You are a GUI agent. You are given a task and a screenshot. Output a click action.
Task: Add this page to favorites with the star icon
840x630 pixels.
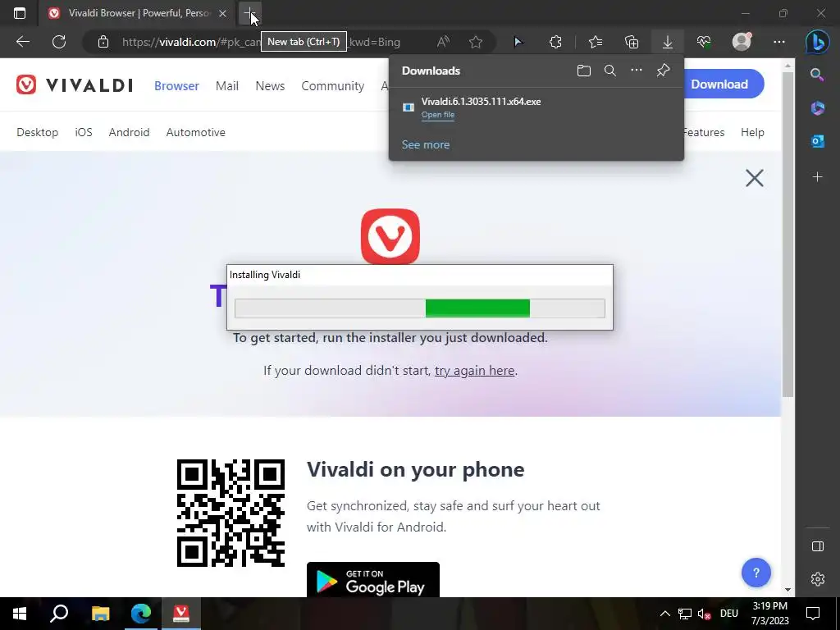coord(475,42)
